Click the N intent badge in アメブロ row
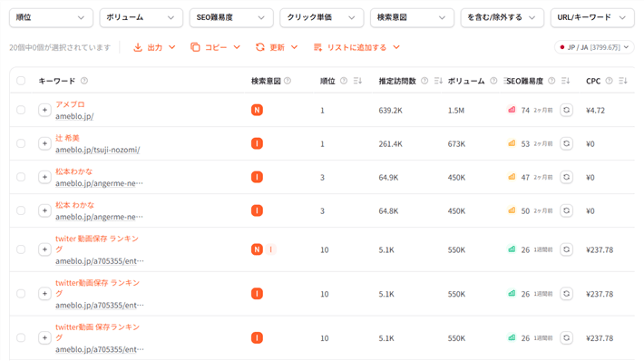644x361 pixels. point(257,110)
